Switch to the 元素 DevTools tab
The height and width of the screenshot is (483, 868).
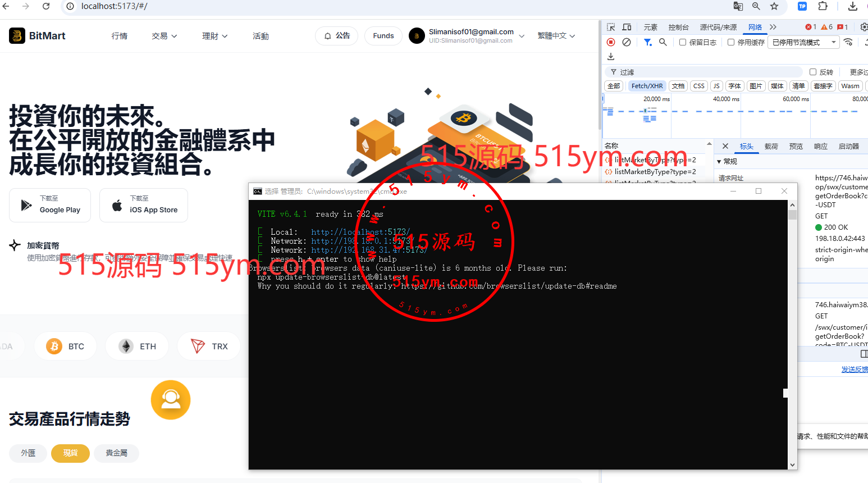tap(651, 27)
